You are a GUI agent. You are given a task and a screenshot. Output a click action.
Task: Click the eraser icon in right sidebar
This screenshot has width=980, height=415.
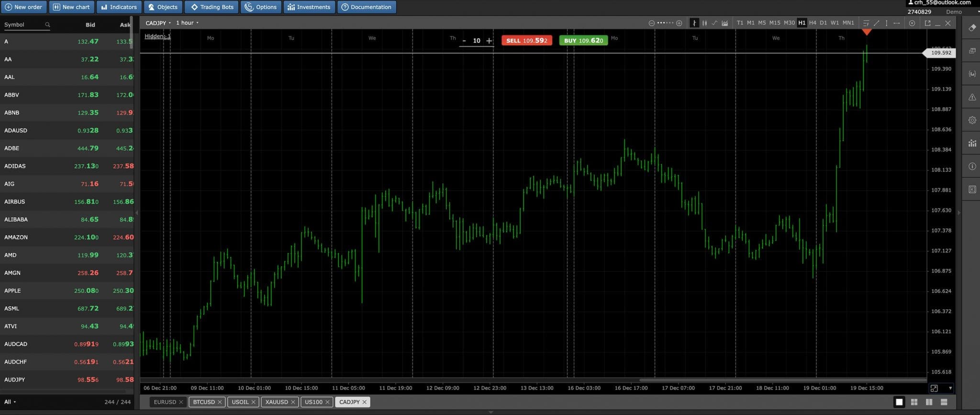[x=972, y=28]
